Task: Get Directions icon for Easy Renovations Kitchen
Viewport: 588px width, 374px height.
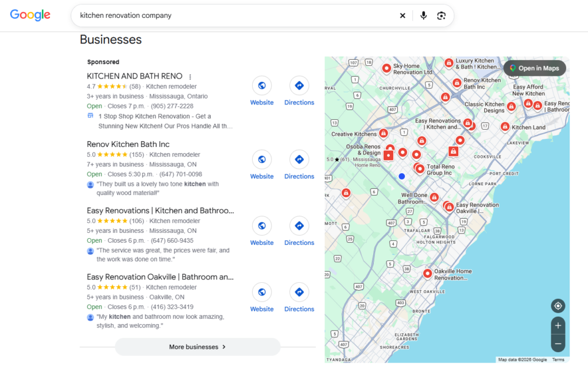Action: click(299, 225)
